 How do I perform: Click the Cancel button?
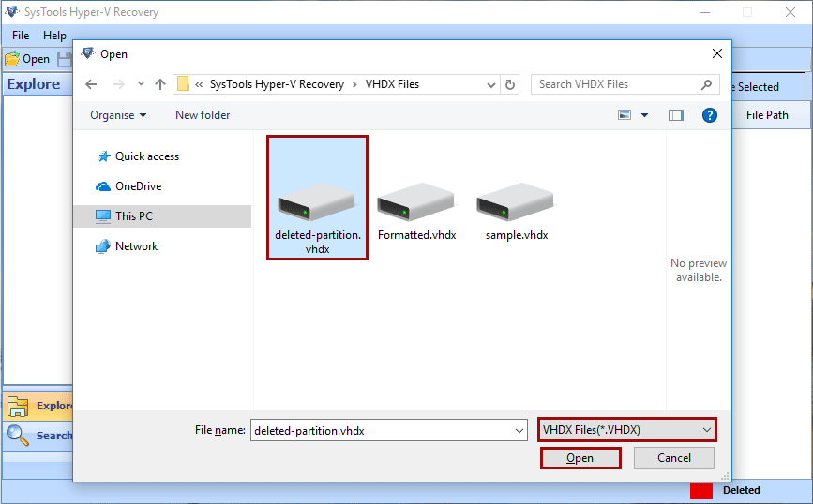[674, 458]
